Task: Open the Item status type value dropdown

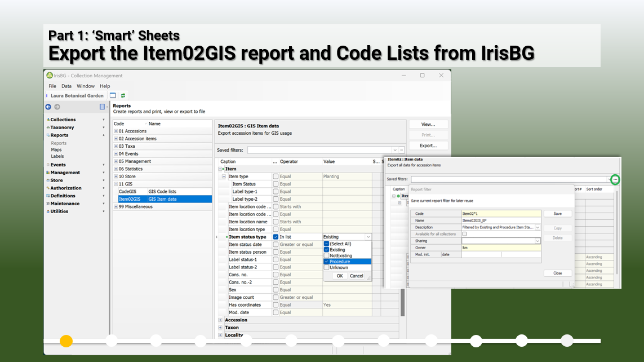Action: pos(367,236)
